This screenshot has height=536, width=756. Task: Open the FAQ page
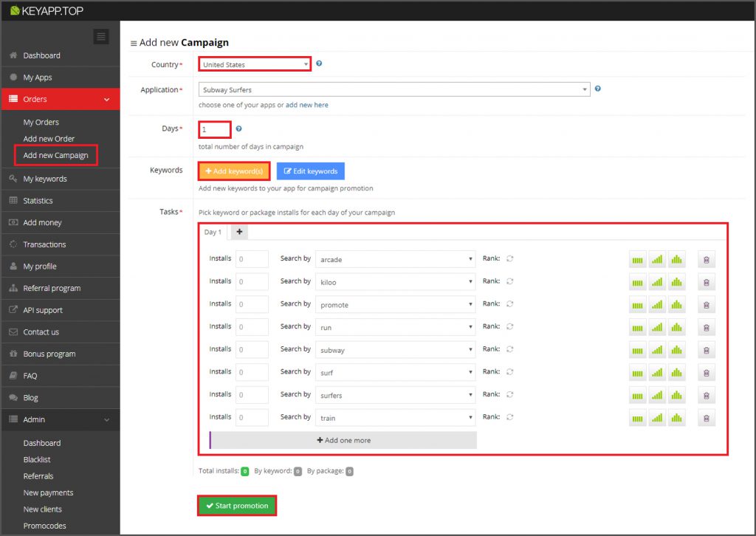pos(30,376)
